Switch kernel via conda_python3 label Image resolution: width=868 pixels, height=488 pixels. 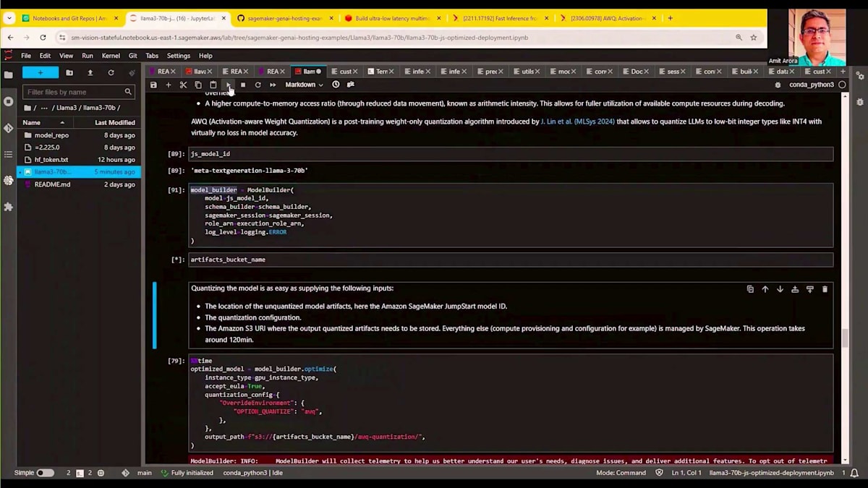(x=812, y=85)
